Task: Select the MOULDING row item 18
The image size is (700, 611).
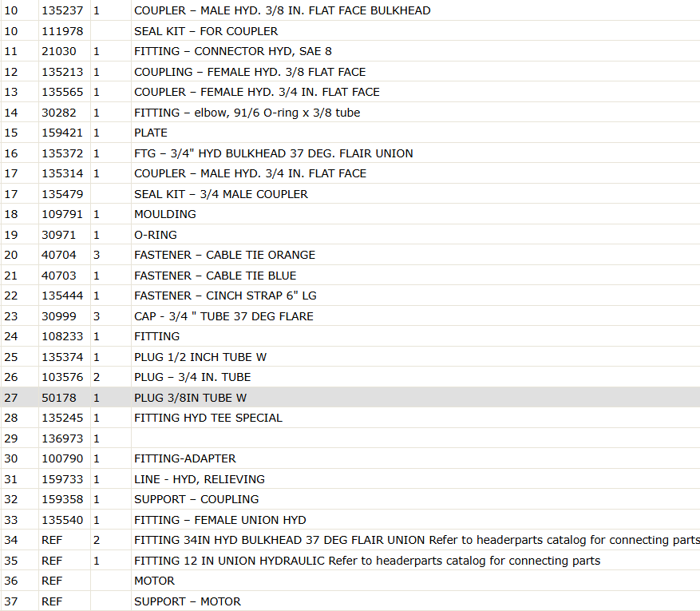Action: pos(350,214)
